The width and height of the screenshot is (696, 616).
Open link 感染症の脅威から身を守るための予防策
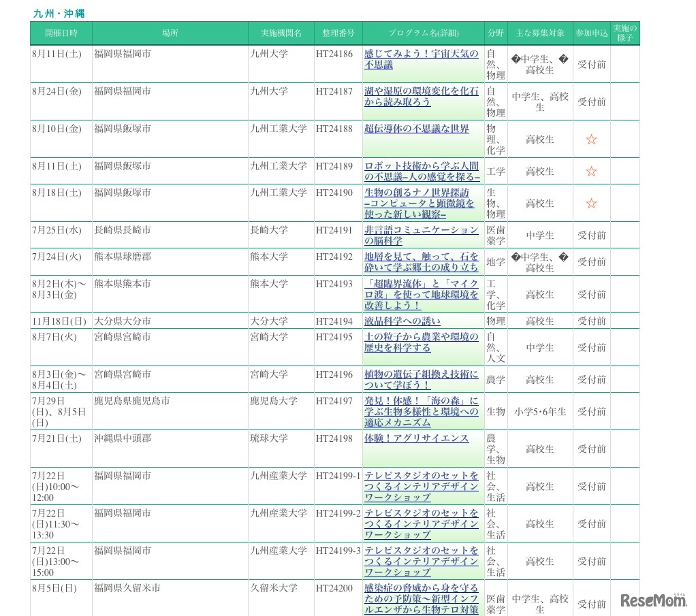click(x=421, y=599)
